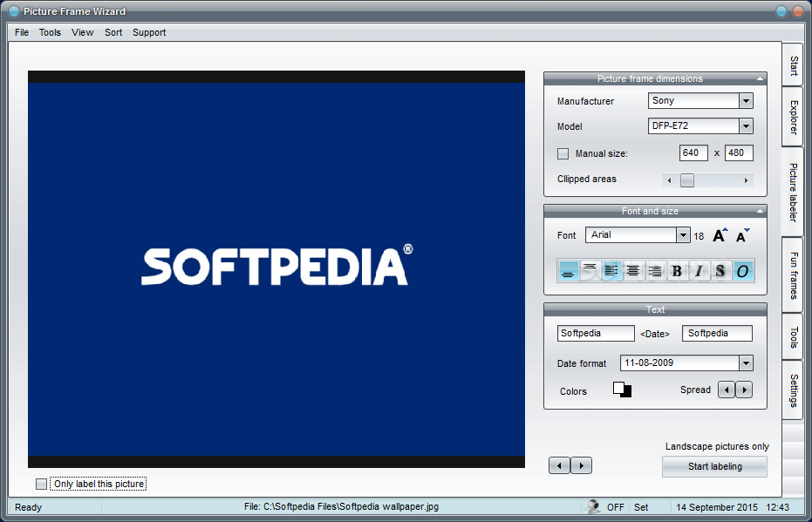Switch to the Start side tab

click(793, 65)
